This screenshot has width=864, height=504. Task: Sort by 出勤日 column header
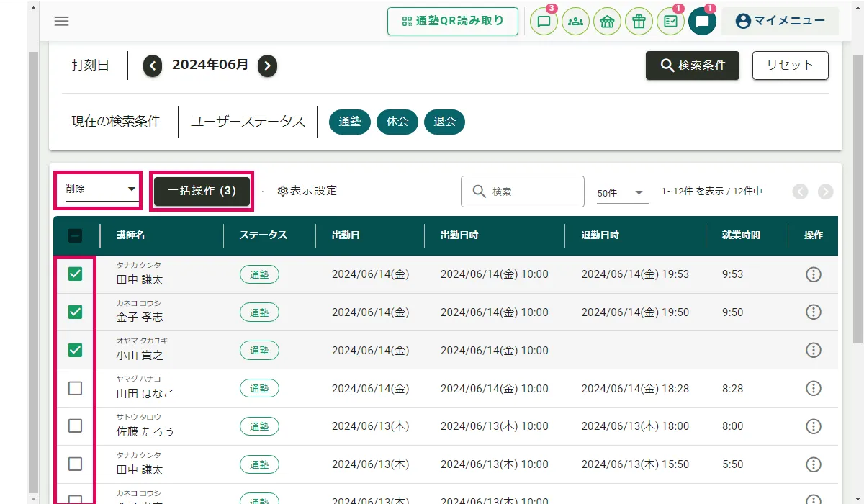click(x=346, y=235)
